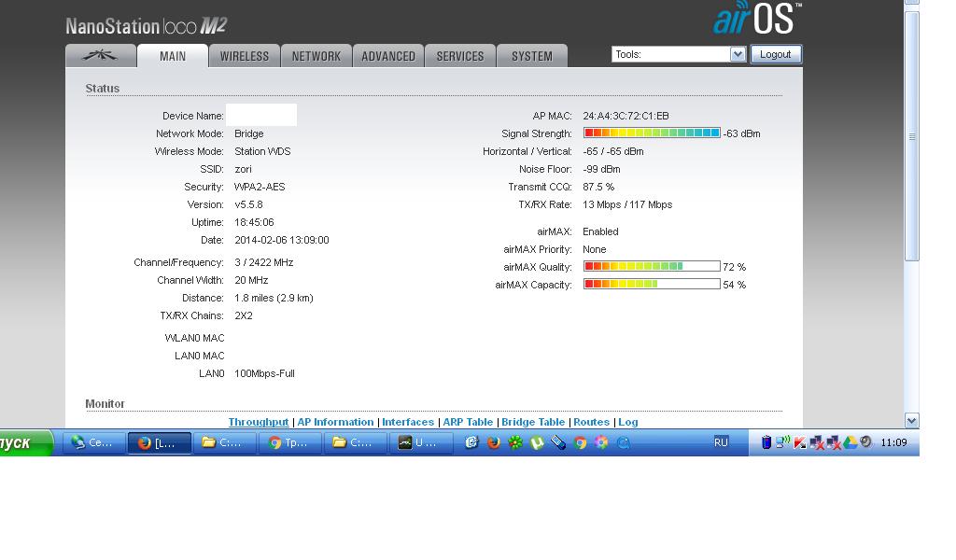
Task: Click the RU language indicator
Action: pos(721,442)
